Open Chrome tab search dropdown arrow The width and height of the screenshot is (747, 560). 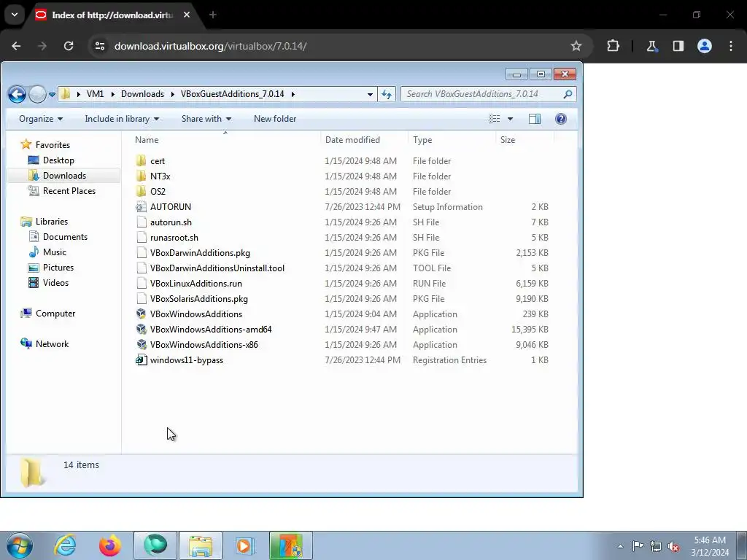coord(15,15)
